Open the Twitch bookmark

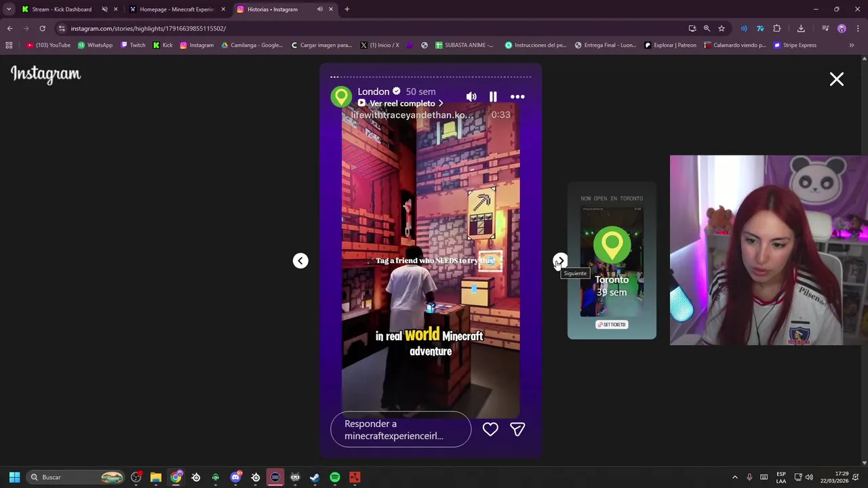point(133,45)
